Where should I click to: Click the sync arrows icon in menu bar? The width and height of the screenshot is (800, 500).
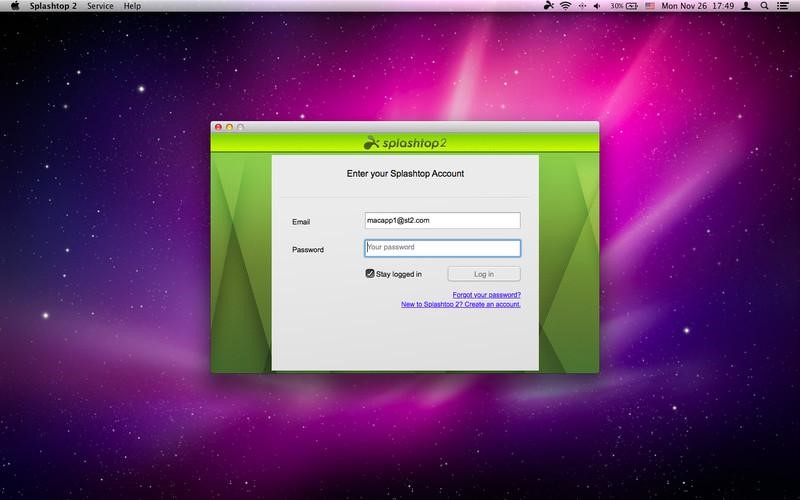(x=582, y=6)
